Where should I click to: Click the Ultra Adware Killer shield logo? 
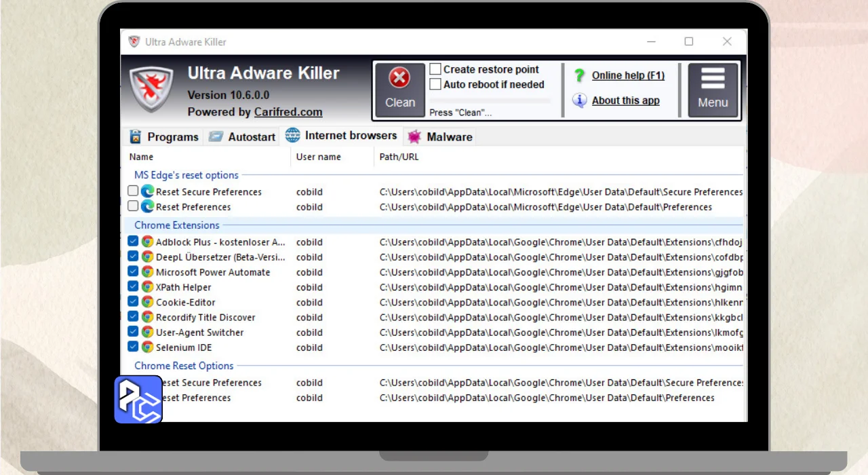pos(151,90)
